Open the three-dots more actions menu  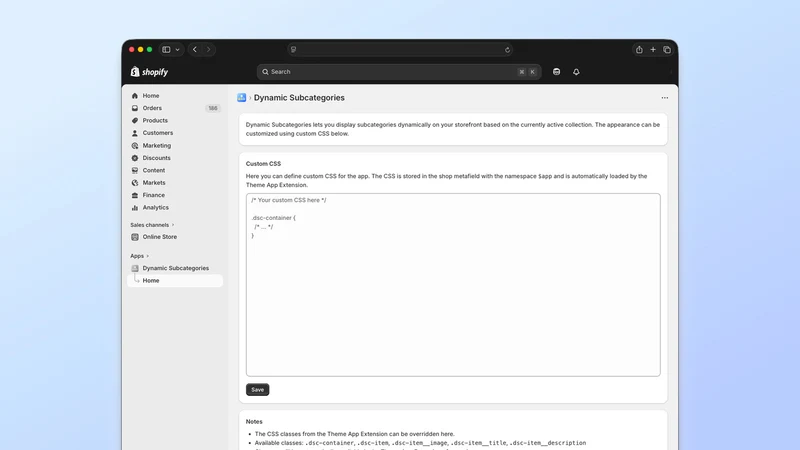(x=665, y=97)
